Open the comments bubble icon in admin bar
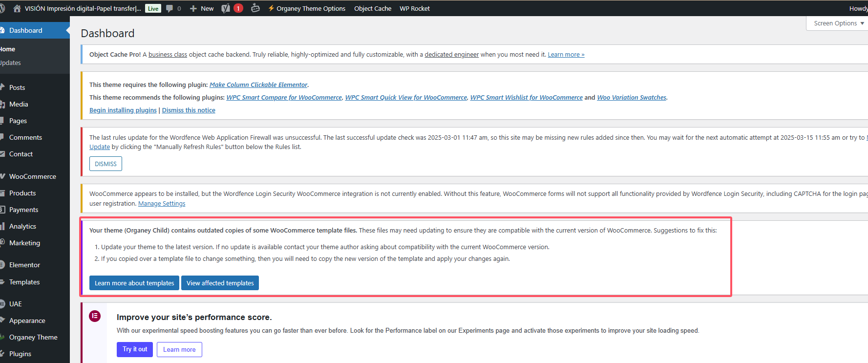Screen dimensions: 868x363 (x=169, y=8)
